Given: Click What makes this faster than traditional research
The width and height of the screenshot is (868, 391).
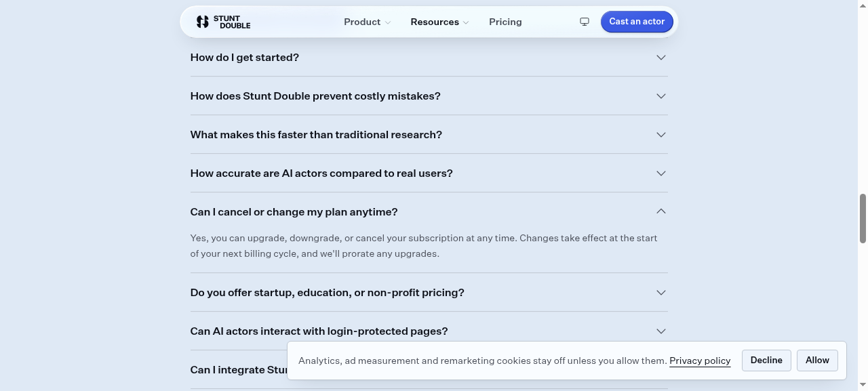Looking at the screenshot, I should [316, 135].
